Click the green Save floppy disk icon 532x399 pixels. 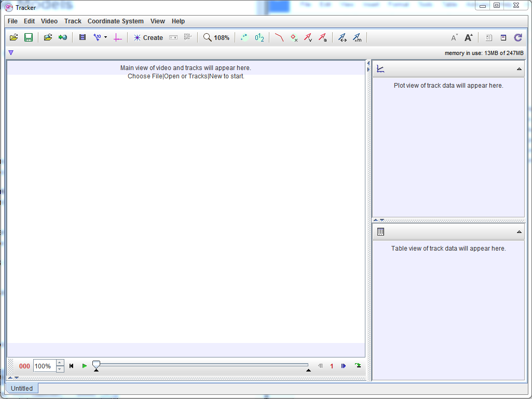click(x=29, y=37)
